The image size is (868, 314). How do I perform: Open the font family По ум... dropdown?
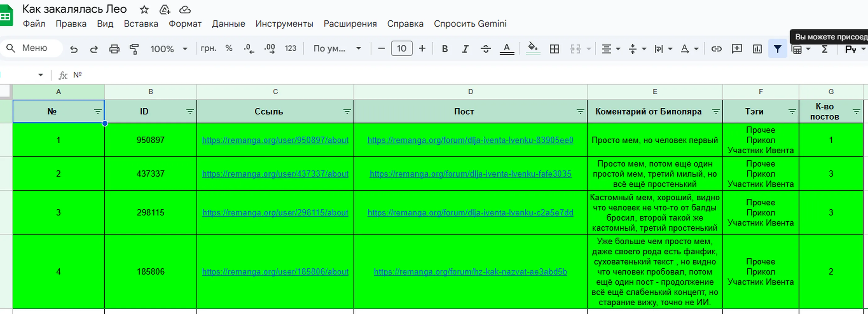point(337,49)
